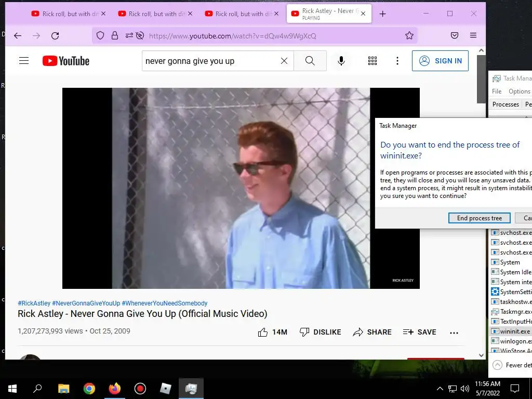Open the #RickAstley hashtag link
Screen dimensions: 532x399
click(34, 303)
